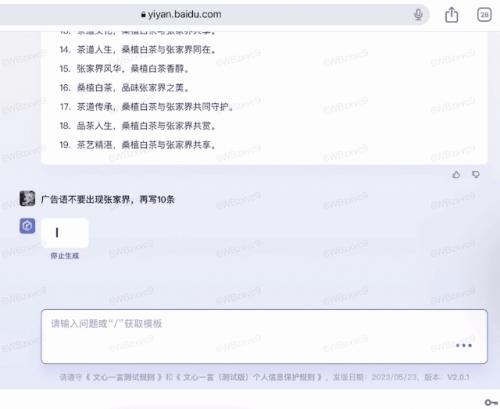The width and height of the screenshot is (500, 409).
Task: Click the Yiyan bot avatar icon
Action: (27, 226)
